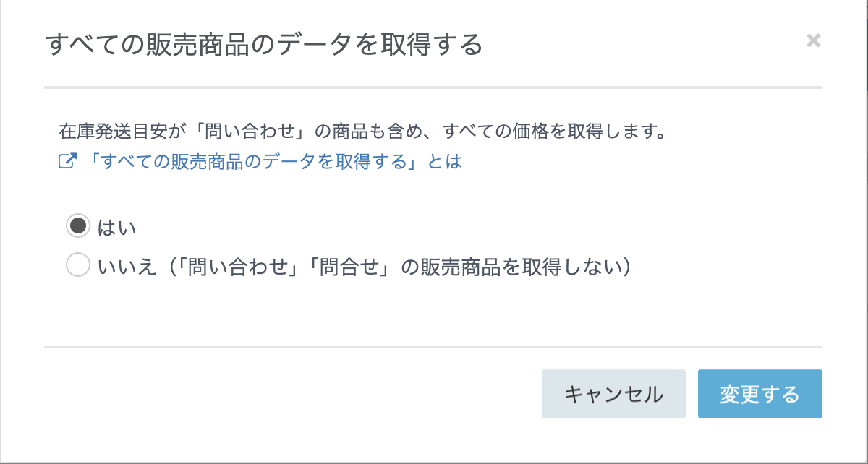Click the はい label text
The width and height of the screenshot is (868, 464).
click(x=117, y=227)
